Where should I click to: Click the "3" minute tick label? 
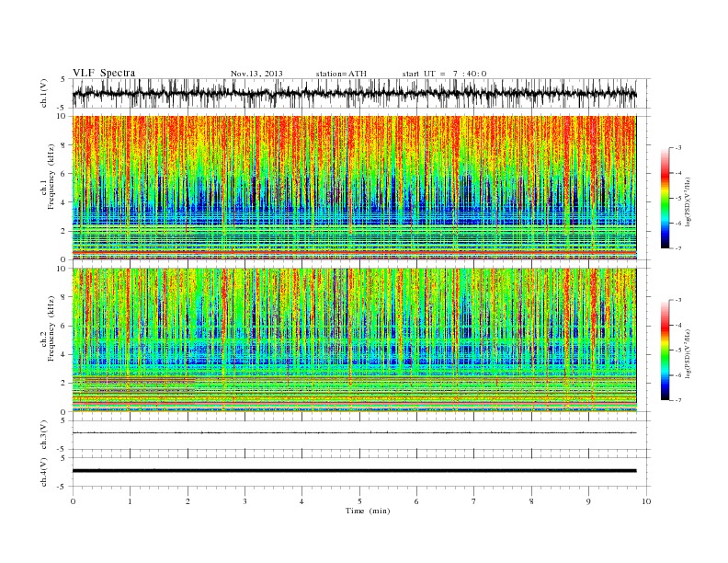pyautogui.click(x=245, y=501)
